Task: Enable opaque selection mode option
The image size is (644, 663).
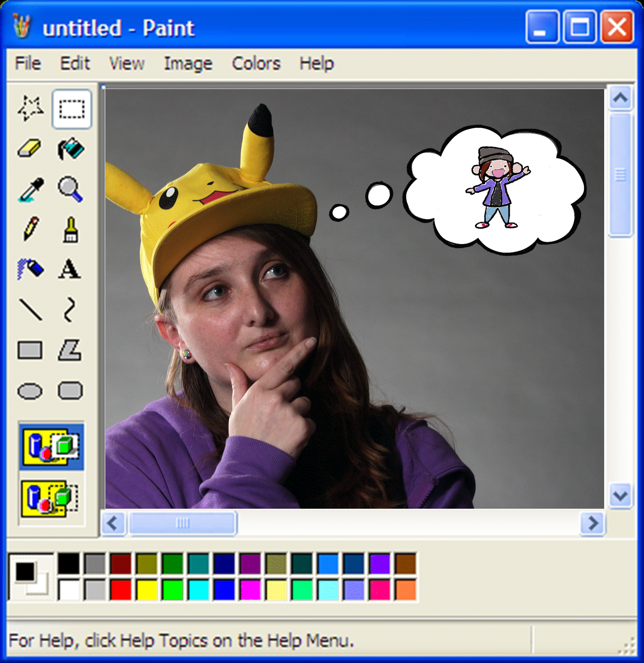Action: (52, 447)
